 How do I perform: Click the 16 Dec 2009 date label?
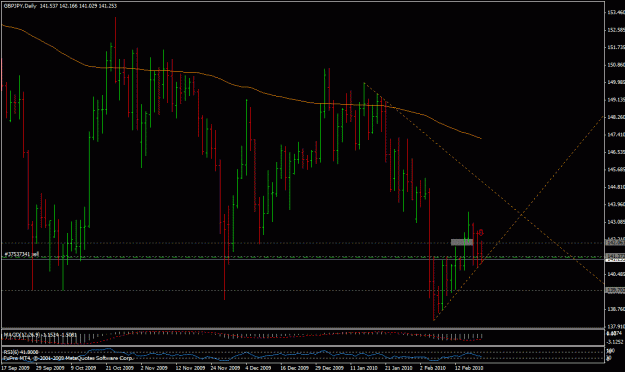295,368
